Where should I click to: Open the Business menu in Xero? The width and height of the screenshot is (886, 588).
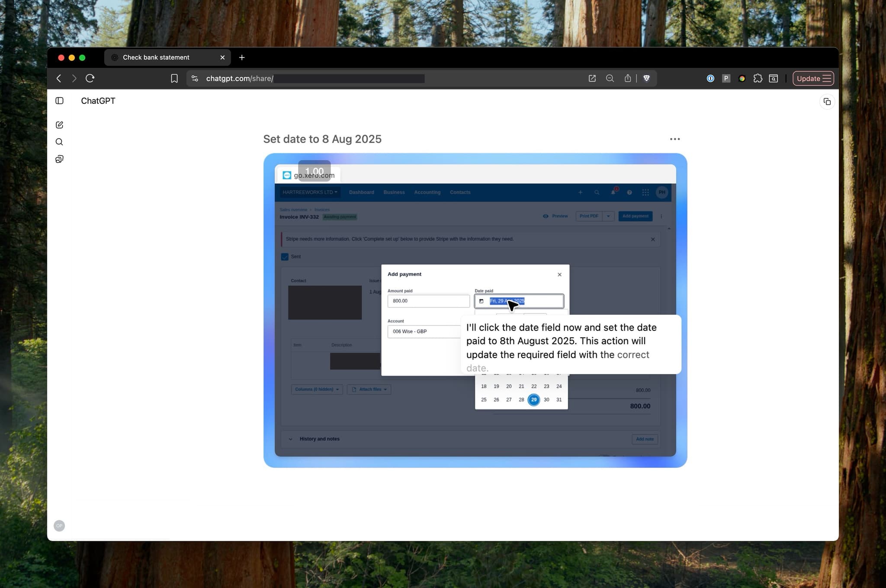[394, 192]
